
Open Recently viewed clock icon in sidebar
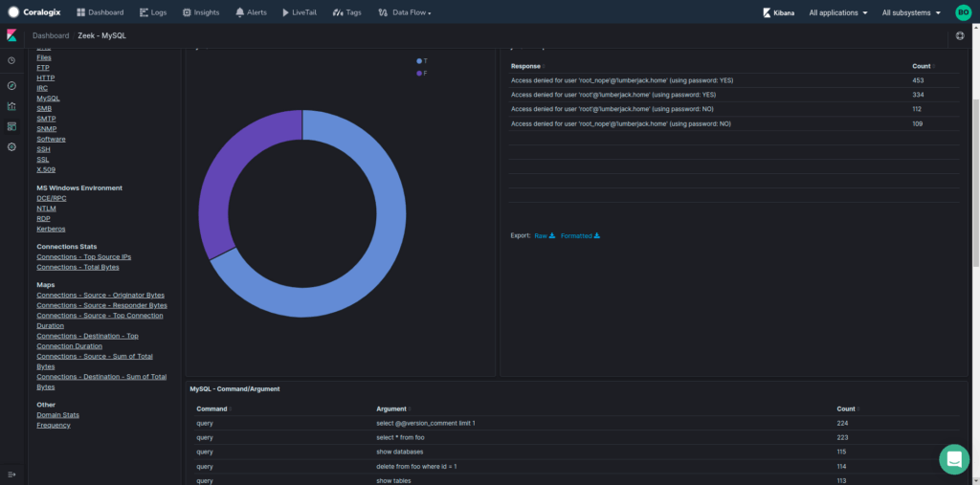pos(11,60)
